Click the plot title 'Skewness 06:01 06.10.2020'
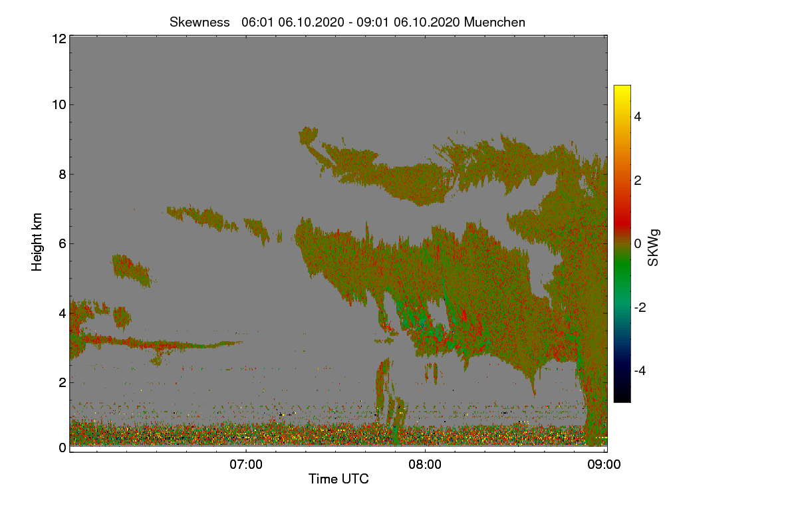The image size is (798, 532). (347, 22)
